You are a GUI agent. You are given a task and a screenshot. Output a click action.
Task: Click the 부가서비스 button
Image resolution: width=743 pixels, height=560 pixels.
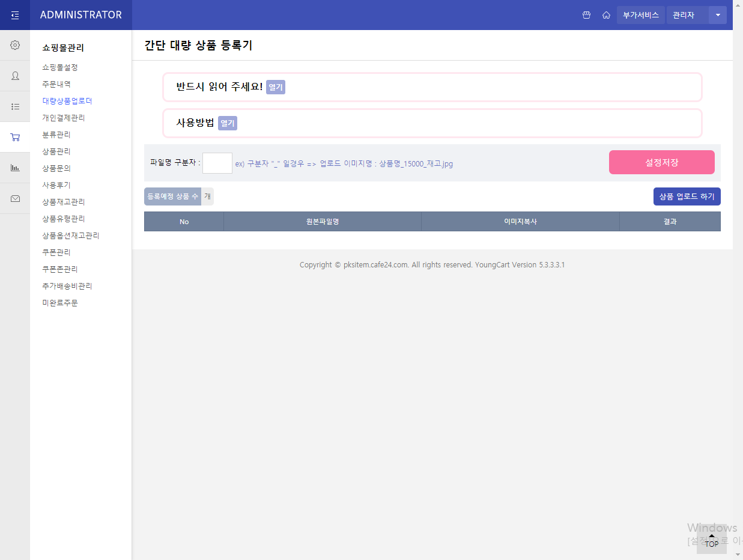641,15
